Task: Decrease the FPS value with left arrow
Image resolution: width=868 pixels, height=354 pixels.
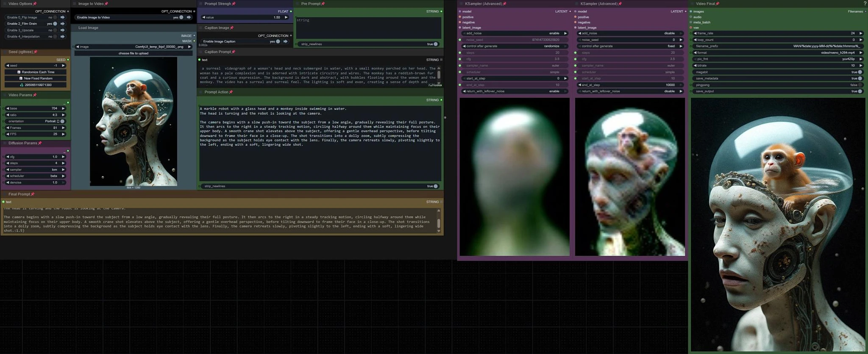Action: (8, 134)
